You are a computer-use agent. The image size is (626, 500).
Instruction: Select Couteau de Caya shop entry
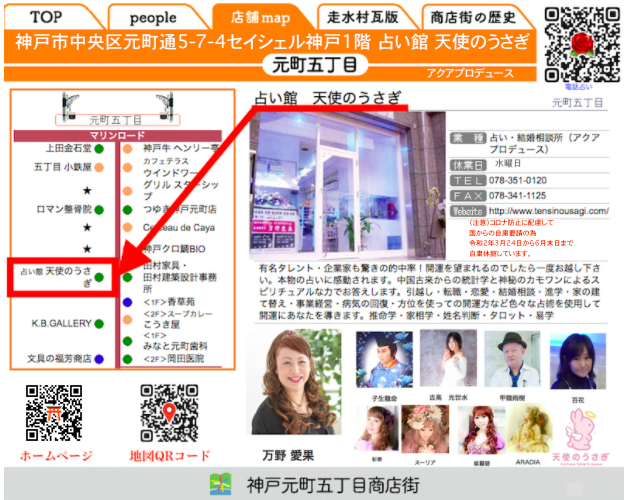(174, 227)
